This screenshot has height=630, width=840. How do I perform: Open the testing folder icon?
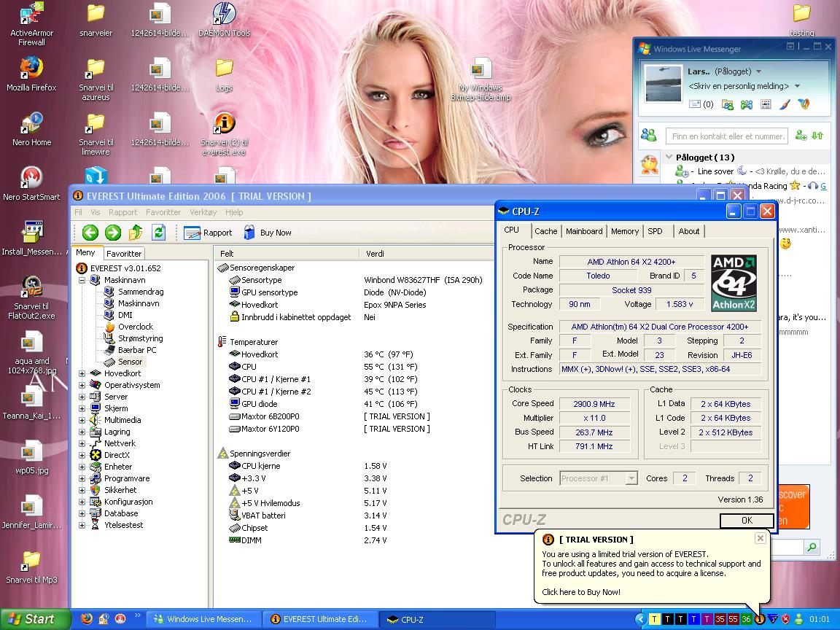pyautogui.click(x=801, y=20)
